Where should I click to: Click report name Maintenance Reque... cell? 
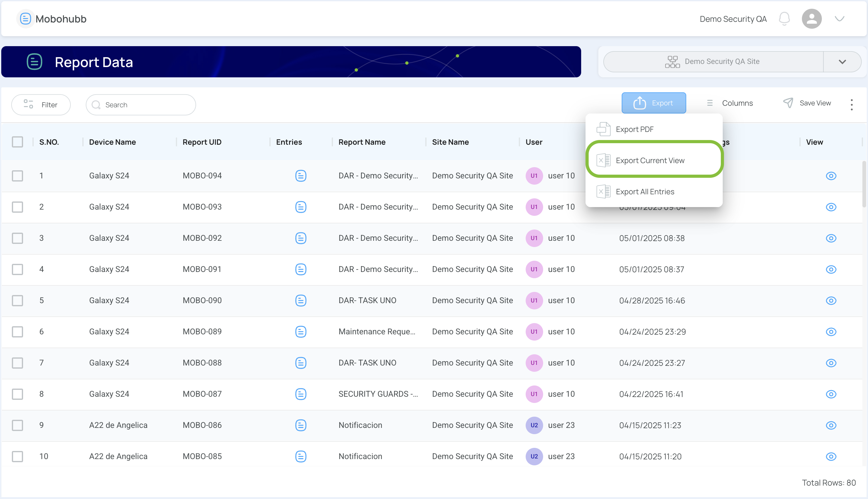point(376,332)
